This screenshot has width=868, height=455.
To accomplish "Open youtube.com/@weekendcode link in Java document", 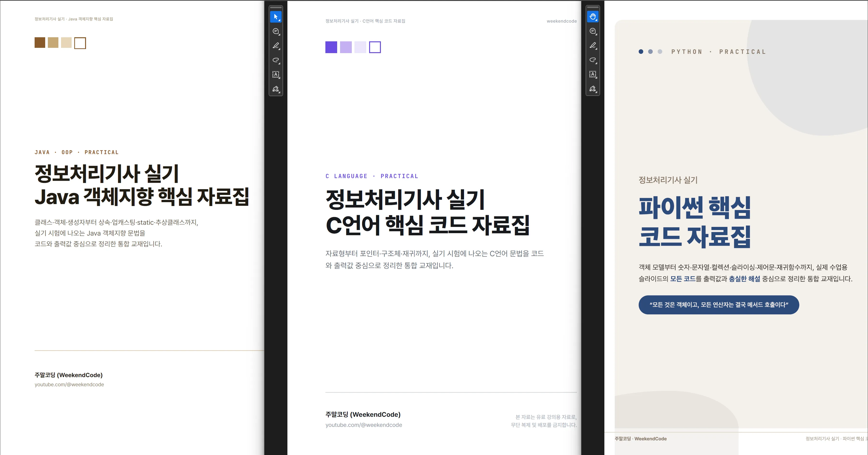I will 69,385.
